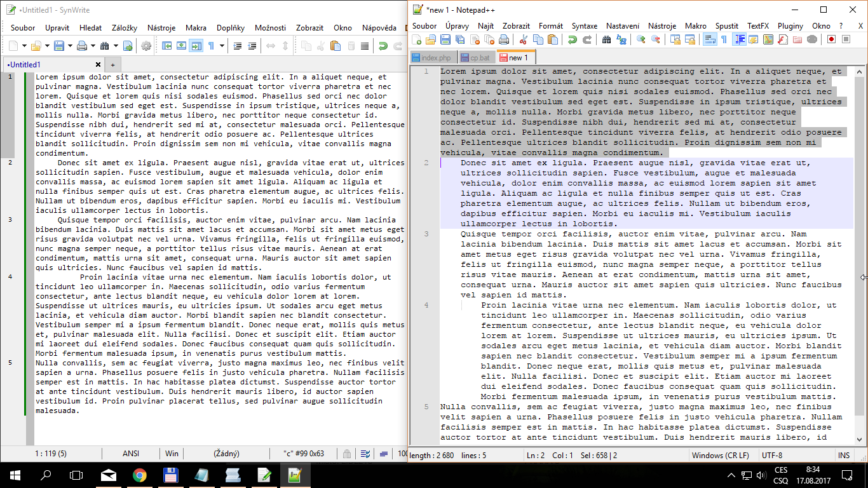Click the binoculars Find icon in Notepad++
The image size is (868, 488).
(606, 39)
